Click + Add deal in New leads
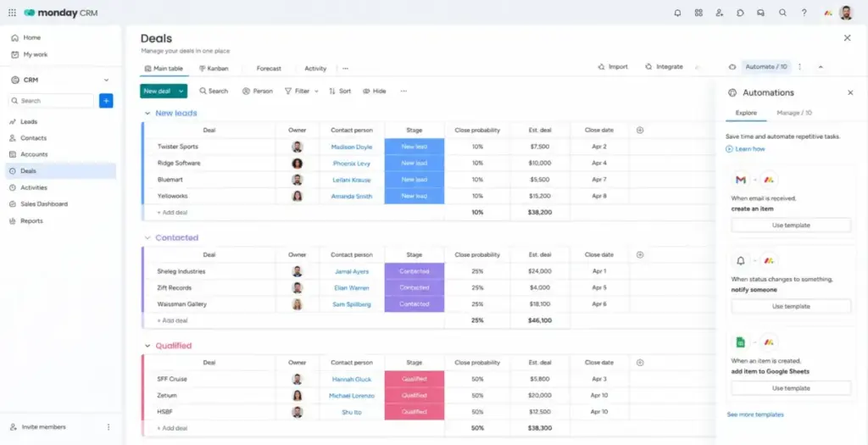Viewport: 868px width, 445px height. [x=172, y=212]
